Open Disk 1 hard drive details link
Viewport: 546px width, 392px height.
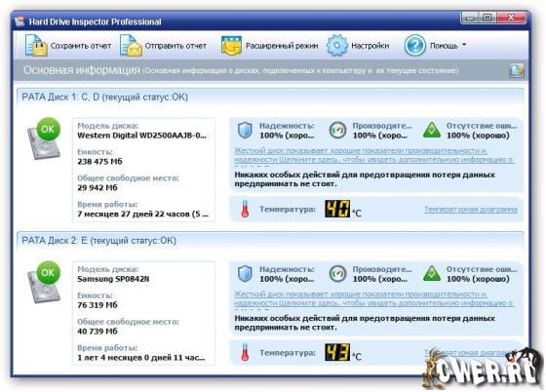[374, 155]
